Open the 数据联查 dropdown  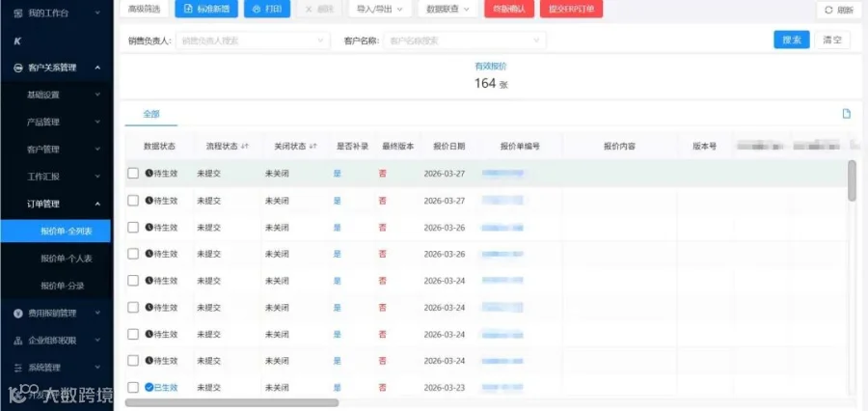click(x=448, y=9)
